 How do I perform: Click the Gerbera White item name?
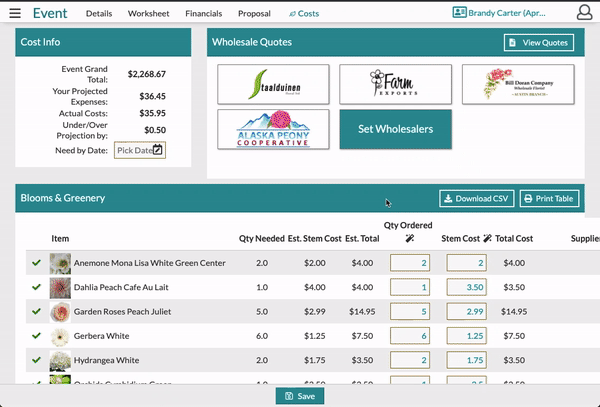101,336
